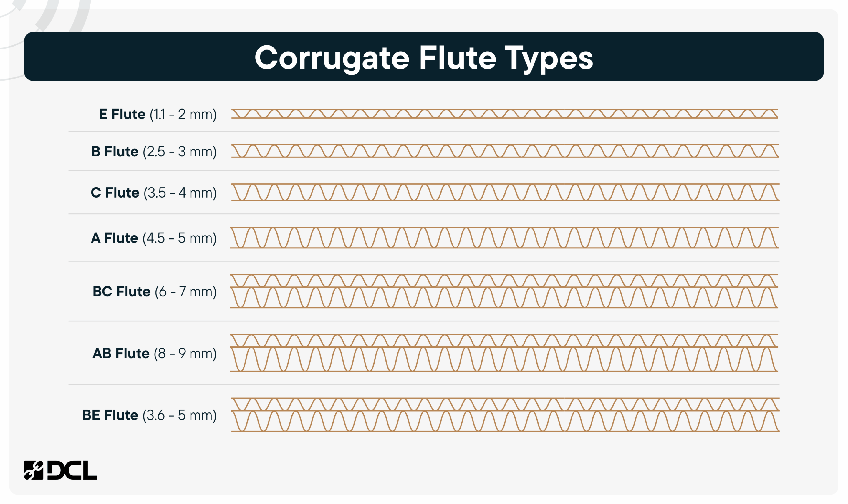The height and width of the screenshot is (504, 848).
Task: Select the C Flute corrugation diagram
Action: point(505,193)
